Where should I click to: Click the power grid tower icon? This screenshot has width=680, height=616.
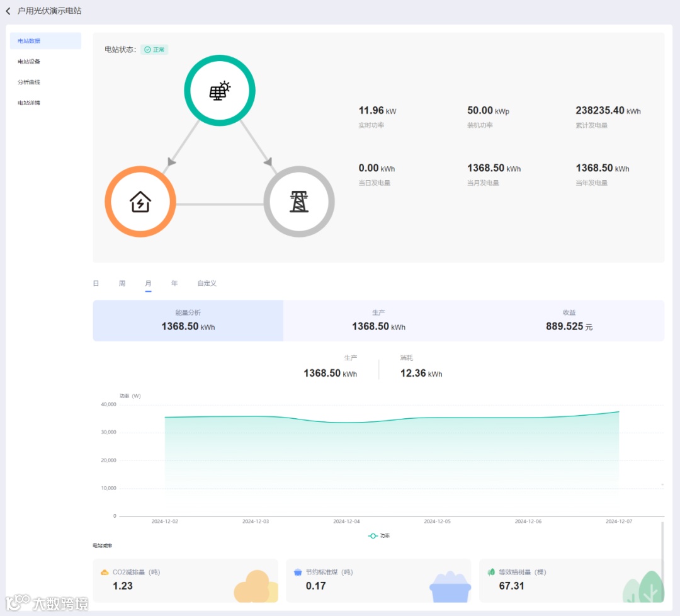coord(299,202)
